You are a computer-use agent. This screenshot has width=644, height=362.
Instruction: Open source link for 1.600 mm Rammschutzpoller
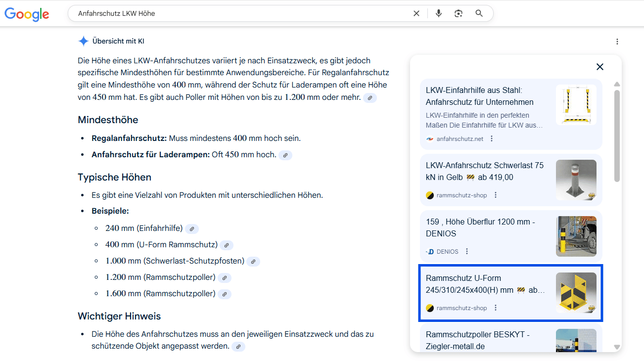(225, 294)
